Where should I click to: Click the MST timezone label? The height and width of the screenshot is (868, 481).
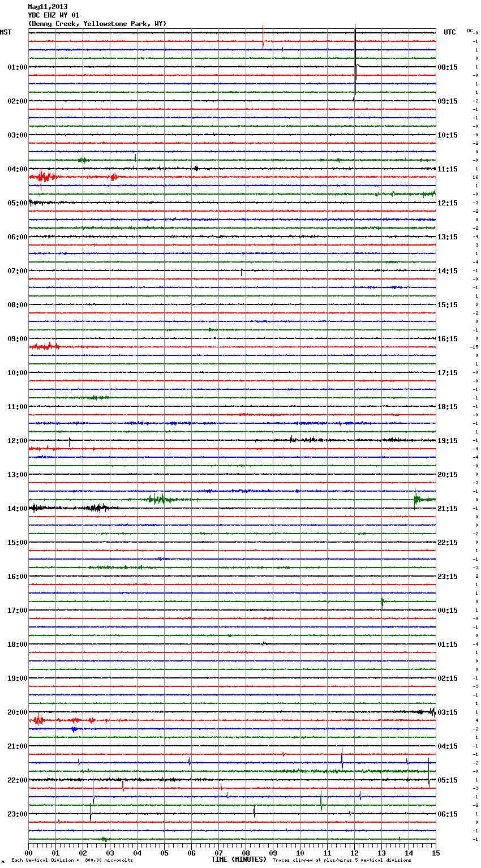(6, 32)
